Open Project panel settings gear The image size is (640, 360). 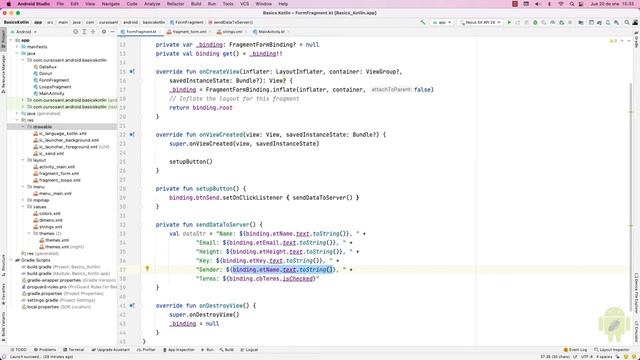click(104, 31)
